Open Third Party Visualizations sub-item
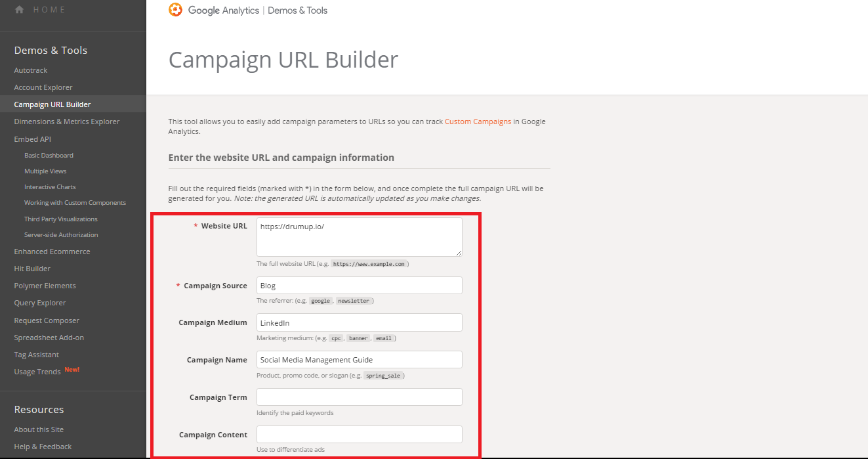The height and width of the screenshot is (459, 868). pyautogui.click(x=61, y=219)
